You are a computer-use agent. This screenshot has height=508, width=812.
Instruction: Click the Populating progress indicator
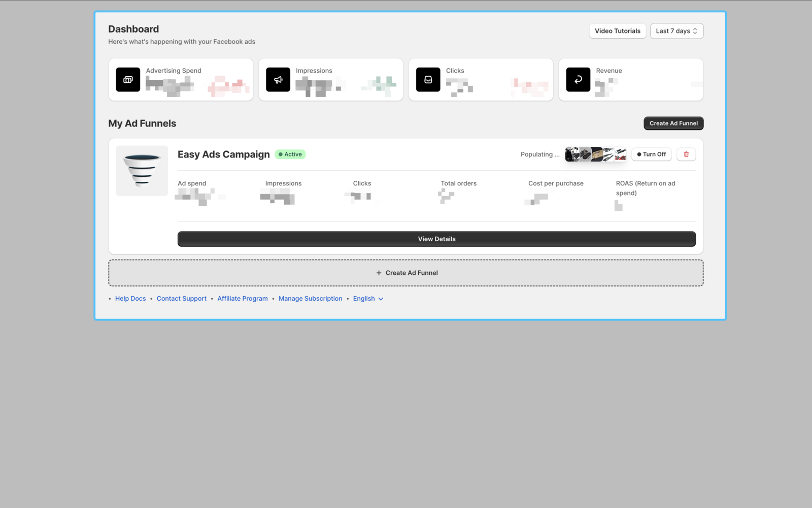coord(539,154)
